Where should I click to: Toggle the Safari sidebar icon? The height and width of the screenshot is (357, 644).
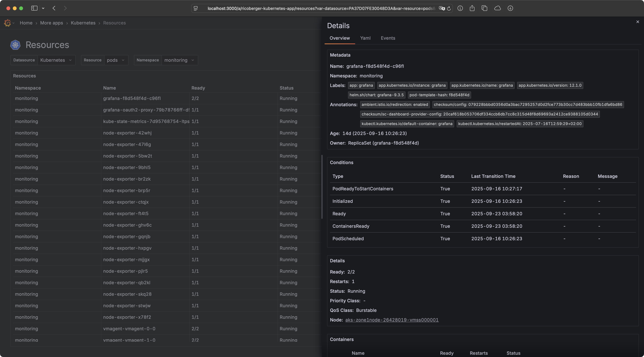pos(34,8)
